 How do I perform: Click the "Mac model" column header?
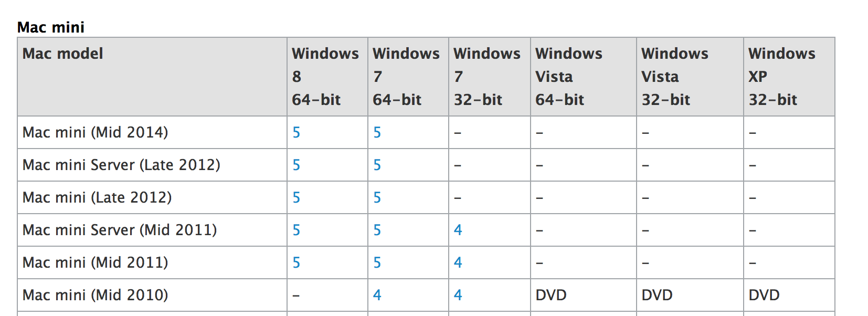63,54
